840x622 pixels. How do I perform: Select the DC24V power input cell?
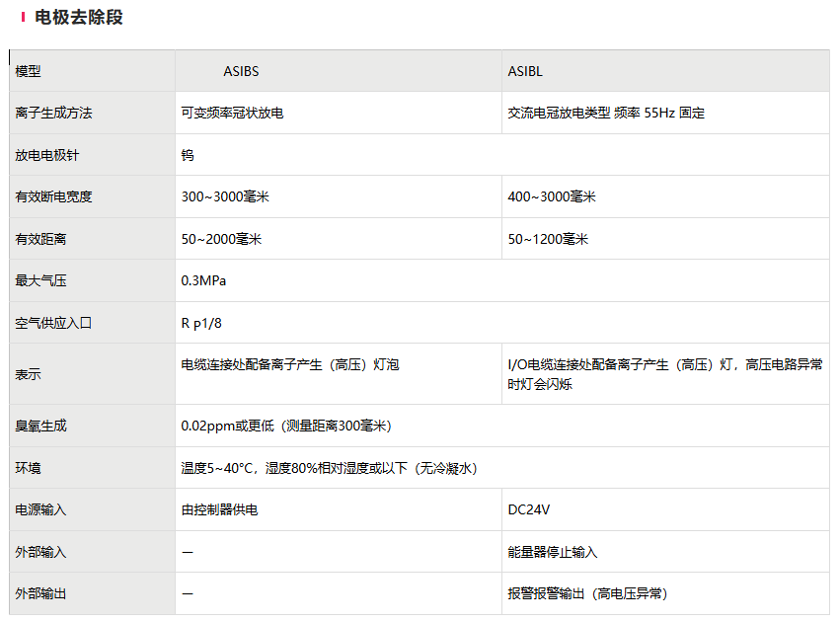click(x=528, y=510)
